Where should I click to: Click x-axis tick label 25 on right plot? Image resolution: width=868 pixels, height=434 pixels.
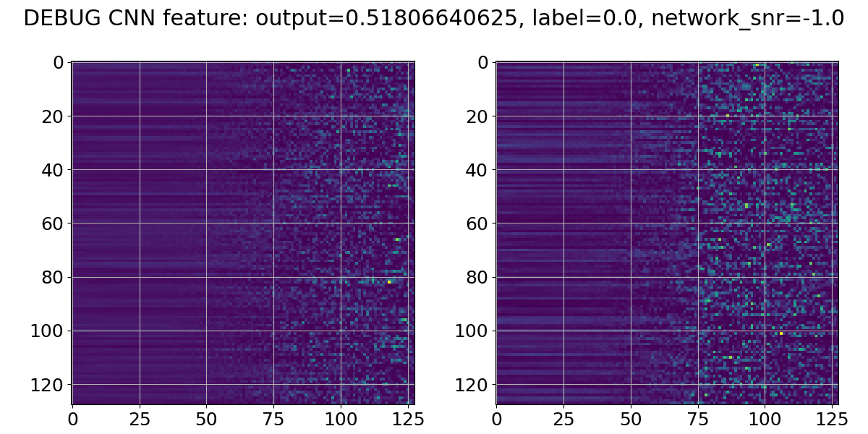click(x=564, y=418)
